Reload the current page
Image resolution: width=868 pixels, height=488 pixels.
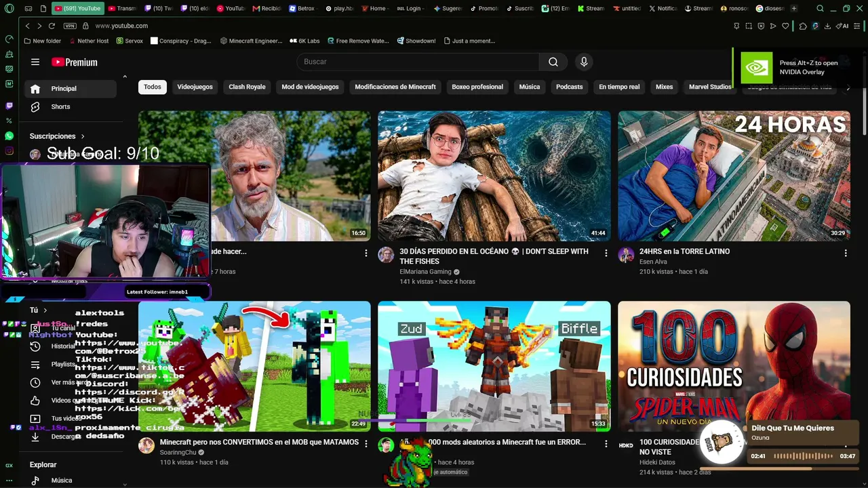[52, 26]
